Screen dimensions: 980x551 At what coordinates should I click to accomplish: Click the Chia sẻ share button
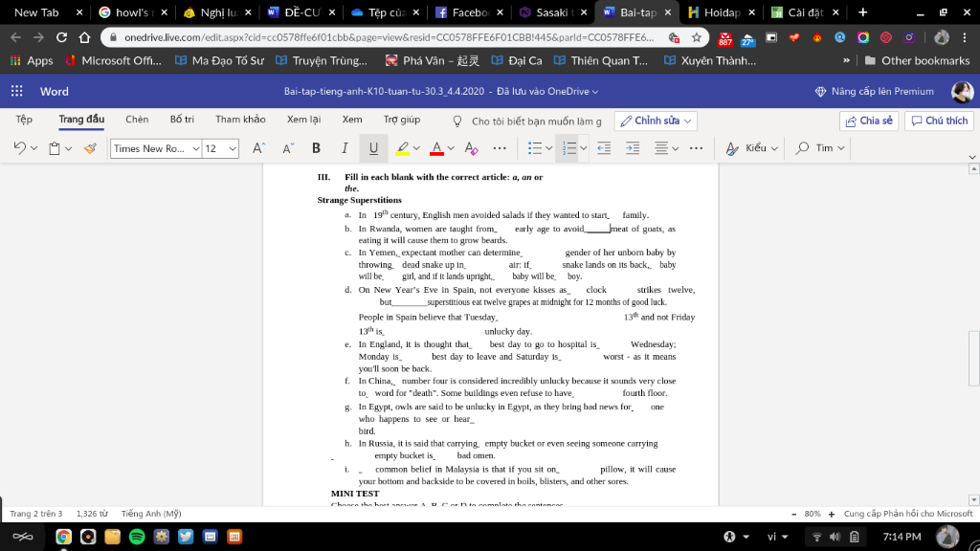coord(869,121)
